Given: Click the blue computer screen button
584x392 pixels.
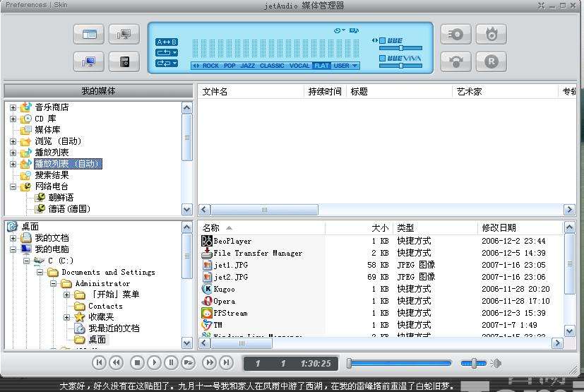Looking at the screenshot, I should point(89,61).
